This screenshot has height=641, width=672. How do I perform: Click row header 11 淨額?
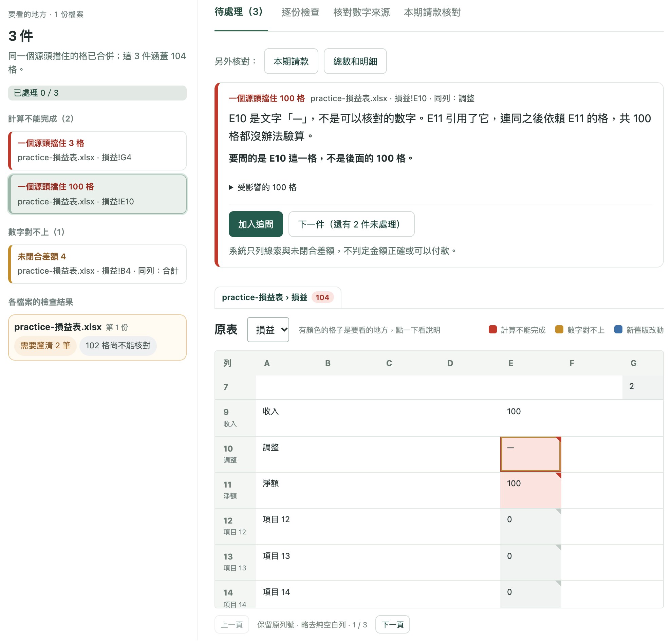[x=236, y=491]
